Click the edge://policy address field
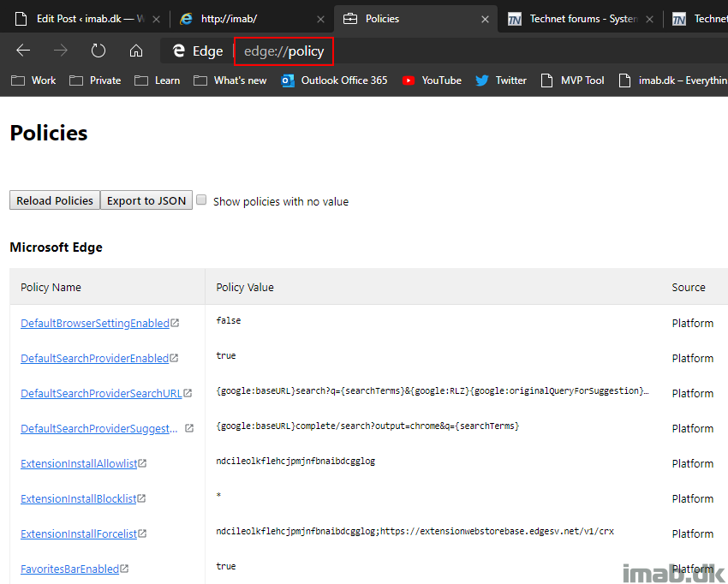The width and height of the screenshot is (728, 584). pyautogui.click(x=283, y=51)
